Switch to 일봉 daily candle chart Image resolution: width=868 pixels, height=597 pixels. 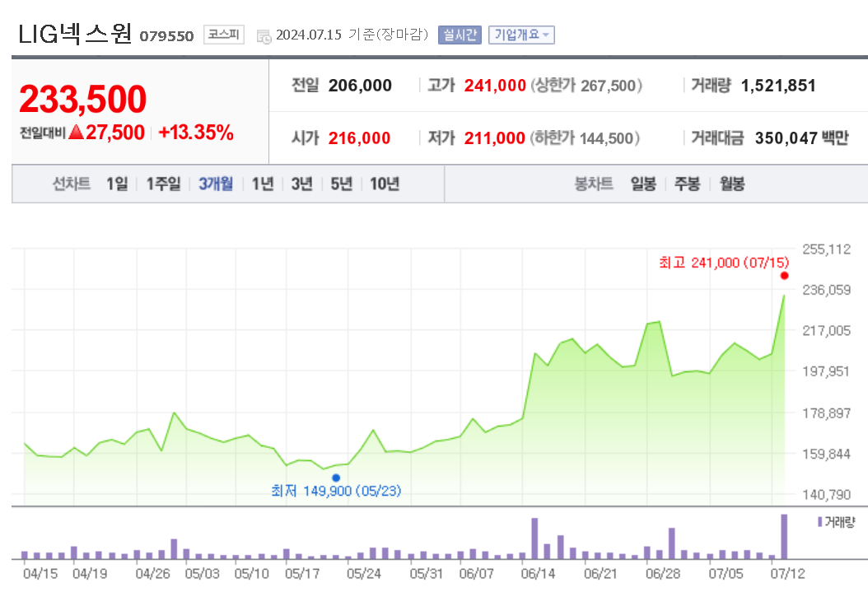click(643, 184)
